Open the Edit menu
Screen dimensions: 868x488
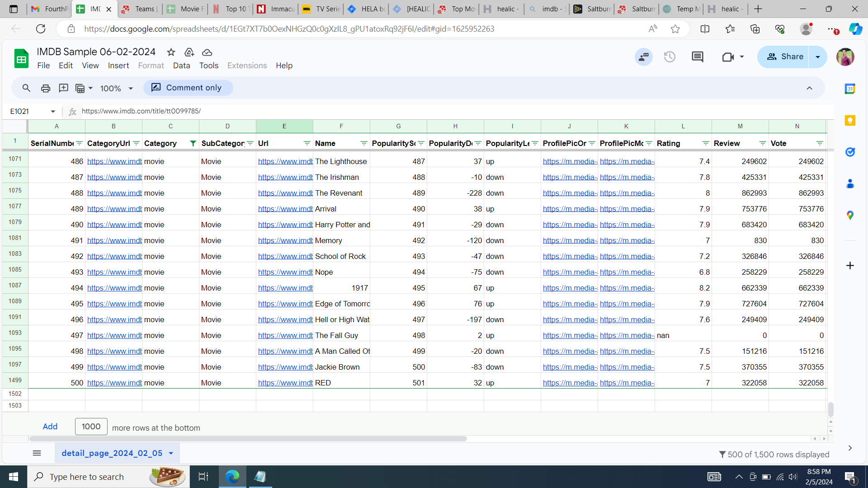pos(66,66)
